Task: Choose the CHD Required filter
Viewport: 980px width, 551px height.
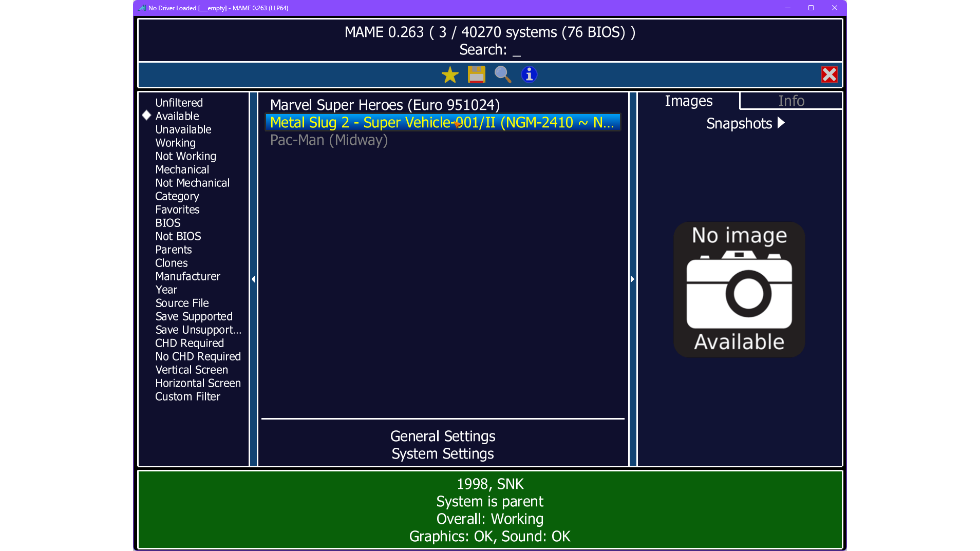Action: [x=190, y=344]
